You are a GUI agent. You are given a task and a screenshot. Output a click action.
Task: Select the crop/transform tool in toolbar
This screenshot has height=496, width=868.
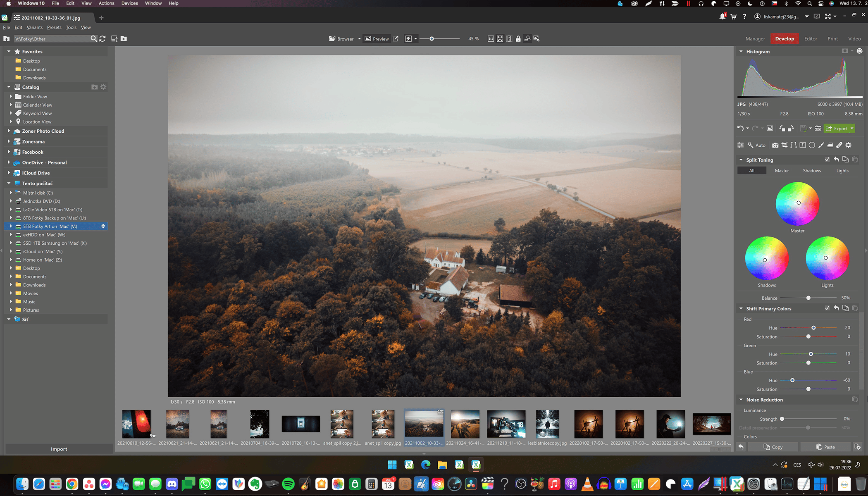(786, 145)
